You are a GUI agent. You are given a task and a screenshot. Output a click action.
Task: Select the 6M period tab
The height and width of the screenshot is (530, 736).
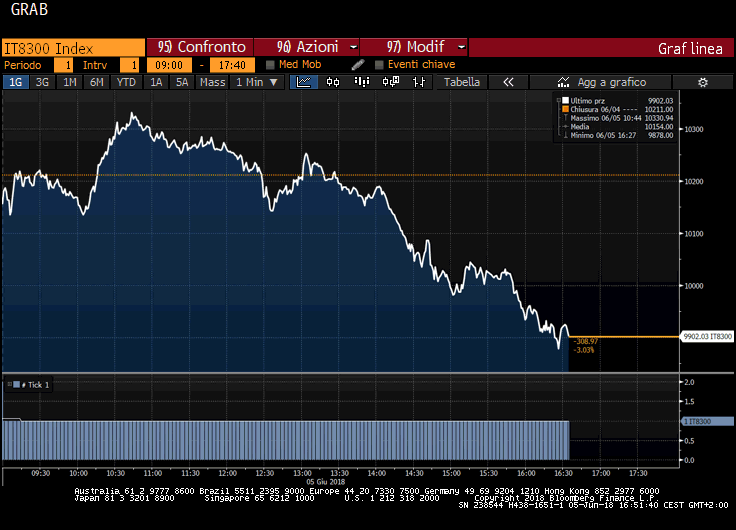point(97,82)
